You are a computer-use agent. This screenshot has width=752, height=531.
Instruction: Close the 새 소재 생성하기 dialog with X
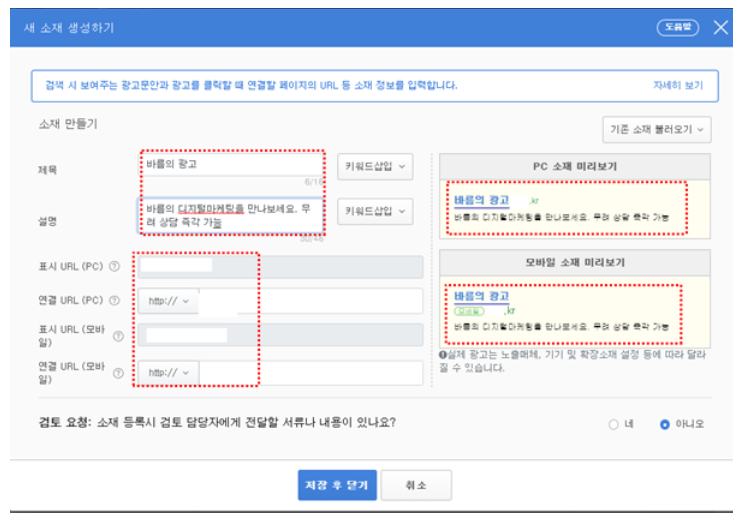(x=720, y=28)
